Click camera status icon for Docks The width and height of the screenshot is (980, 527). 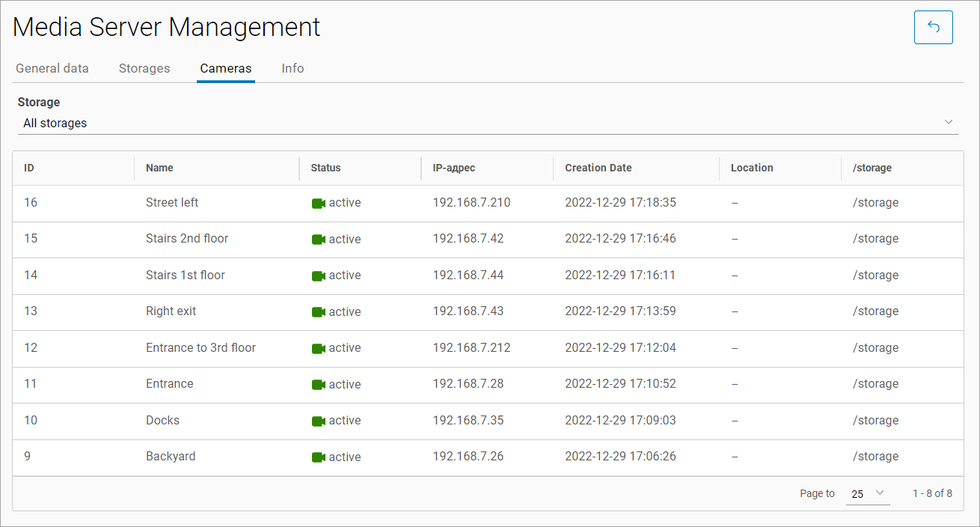tap(318, 421)
